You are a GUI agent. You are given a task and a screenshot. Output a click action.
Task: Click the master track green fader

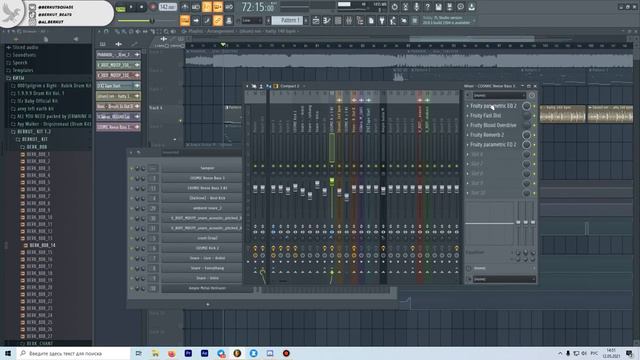pyautogui.click(x=332, y=181)
